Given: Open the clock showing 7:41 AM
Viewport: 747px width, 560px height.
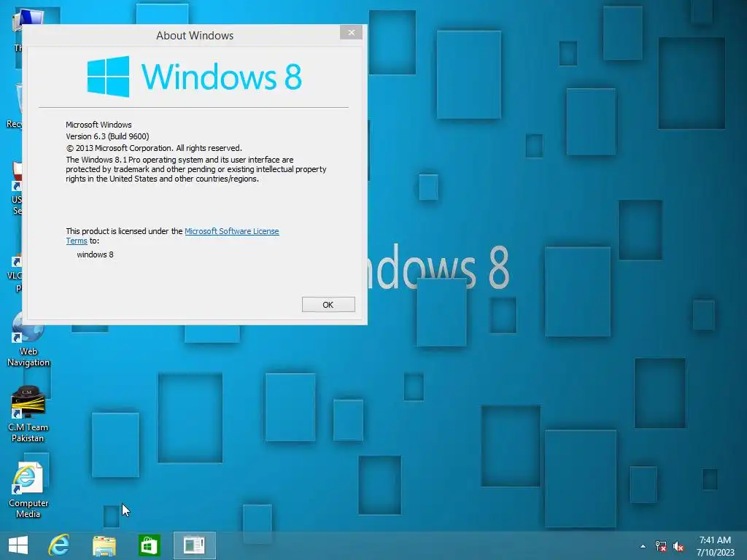Looking at the screenshot, I should [x=715, y=546].
